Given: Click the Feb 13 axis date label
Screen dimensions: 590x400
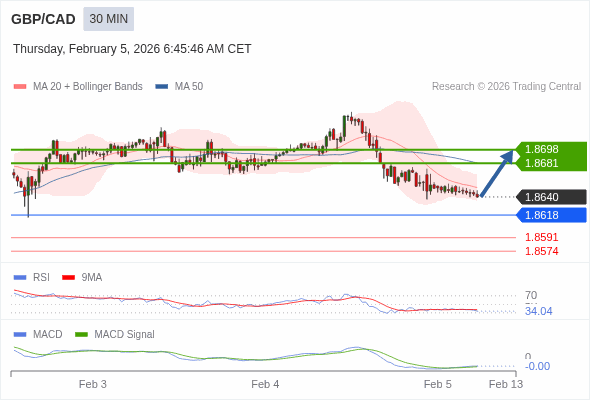Looking at the screenshot, I should (x=506, y=385).
